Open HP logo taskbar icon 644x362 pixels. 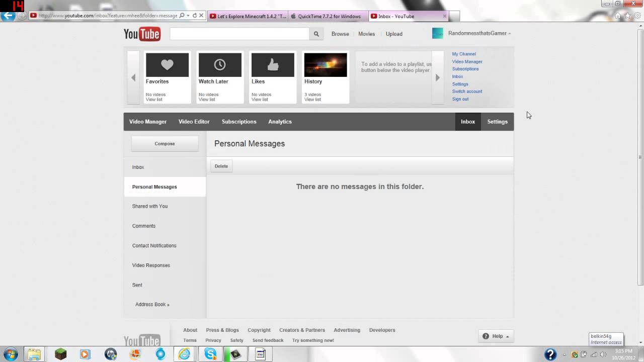click(x=111, y=354)
